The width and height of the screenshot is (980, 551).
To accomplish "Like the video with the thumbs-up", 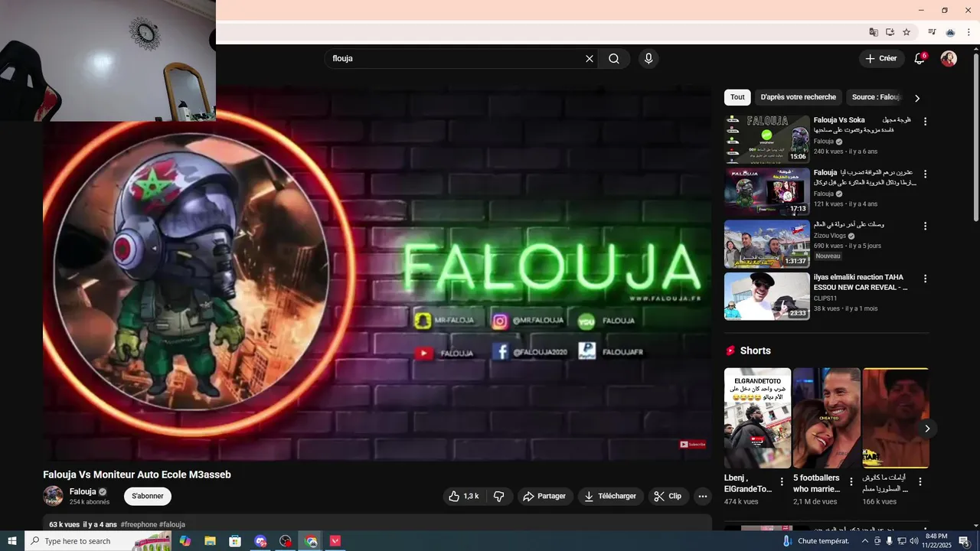I will [x=463, y=496].
